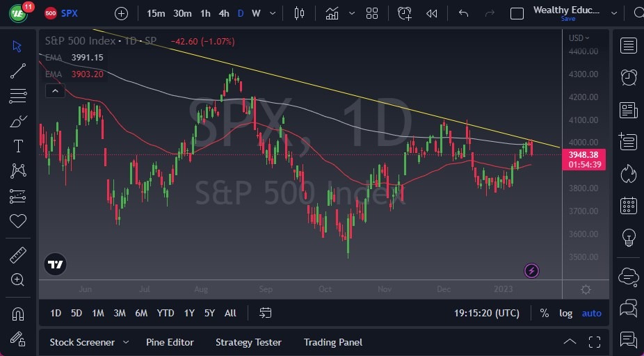Toggle the percent scale option

[544, 313]
